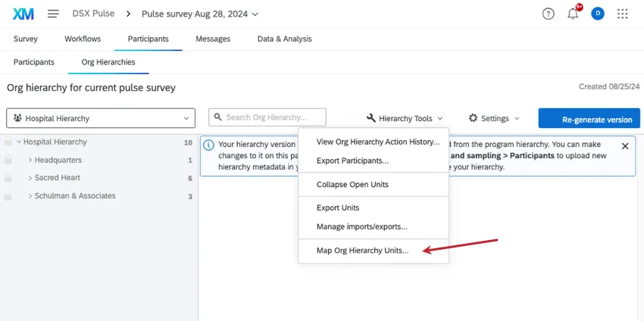The width and height of the screenshot is (644, 321).
Task: Click the Re-generate version button
Action: tap(589, 119)
